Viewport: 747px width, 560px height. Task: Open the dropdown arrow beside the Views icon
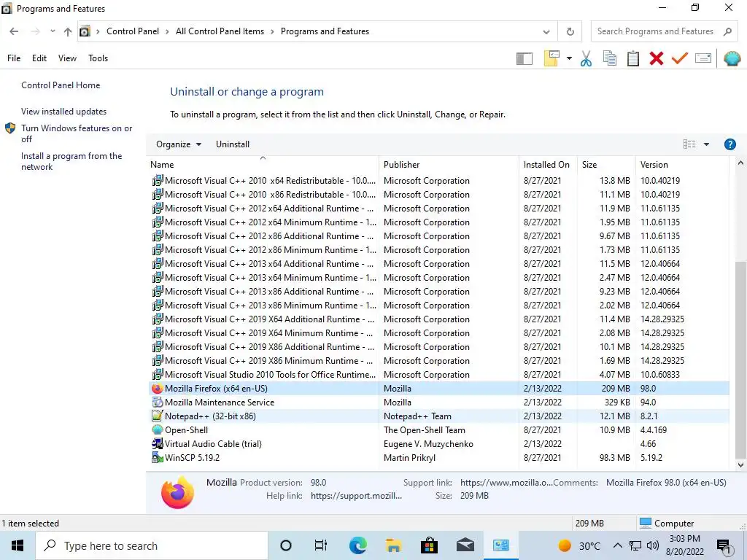pos(569,58)
